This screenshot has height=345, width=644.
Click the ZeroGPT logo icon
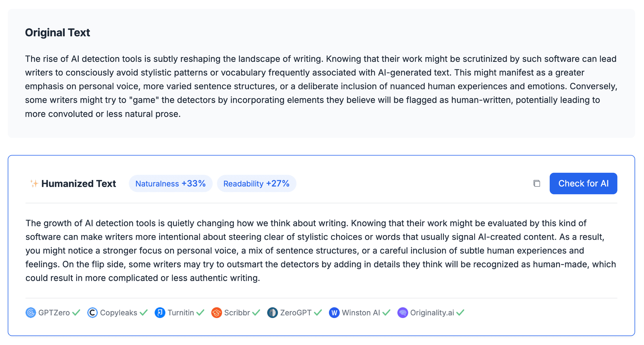(272, 313)
